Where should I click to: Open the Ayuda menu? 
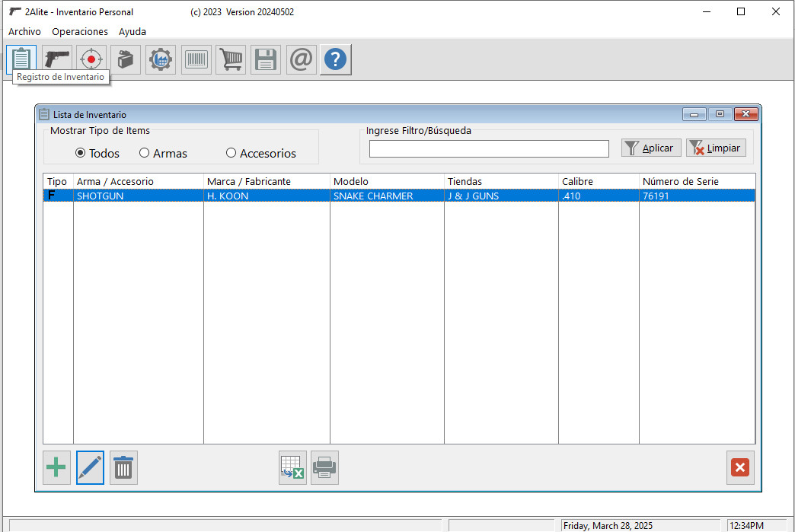tap(132, 31)
